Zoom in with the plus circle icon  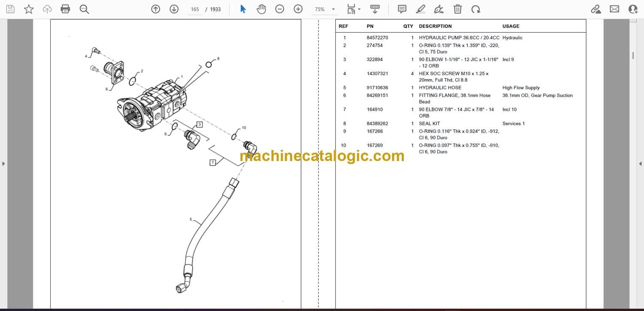tap(298, 9)
